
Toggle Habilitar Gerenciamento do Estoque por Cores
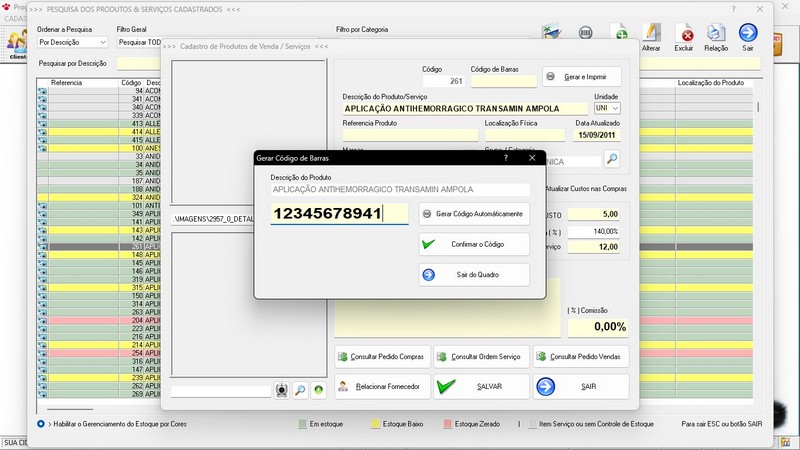tap(41, 423)
